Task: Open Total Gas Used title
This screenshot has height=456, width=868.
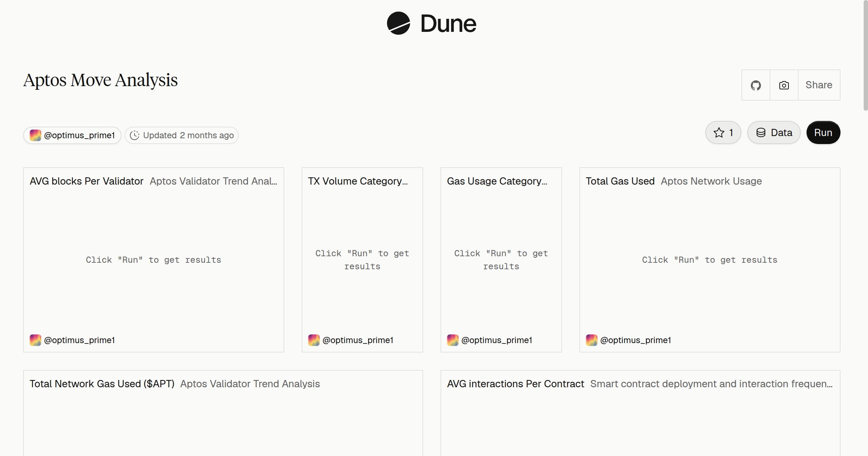Action: (620, 181)
